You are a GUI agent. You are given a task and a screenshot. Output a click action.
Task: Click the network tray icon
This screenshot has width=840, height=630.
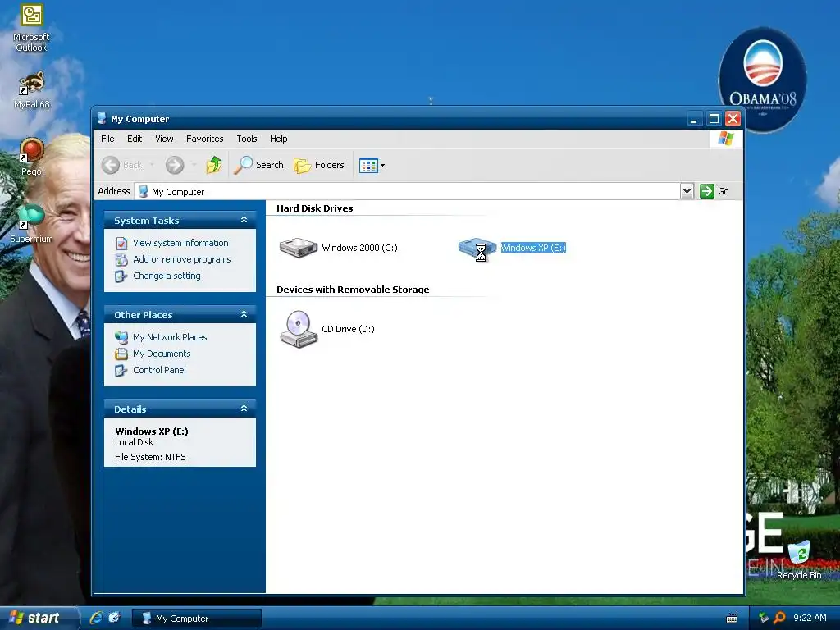coord(764,618)
